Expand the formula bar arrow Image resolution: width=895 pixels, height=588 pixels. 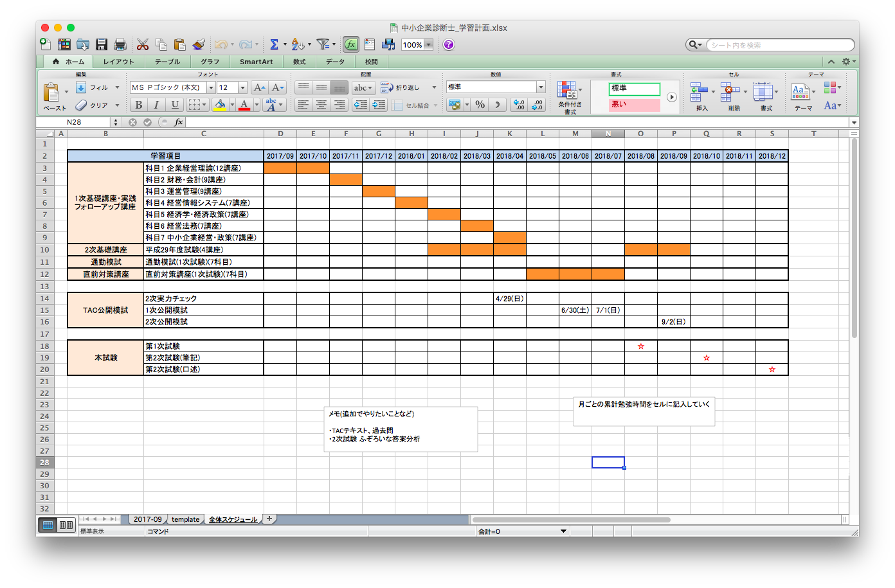click(854, 122)
